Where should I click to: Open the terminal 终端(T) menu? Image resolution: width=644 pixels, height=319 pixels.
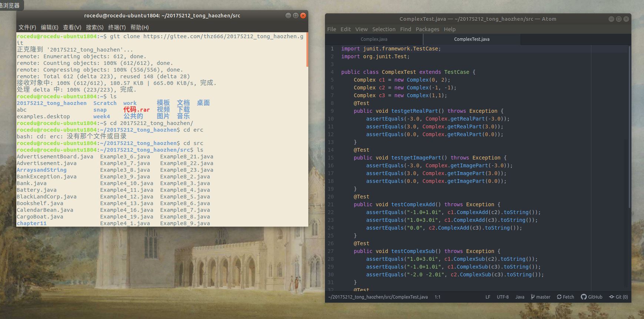(x=117, y=27)
